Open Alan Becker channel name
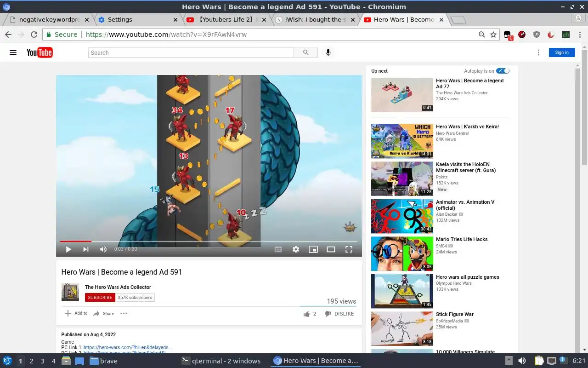The image size is (588, 368). (x=447, y=214)
